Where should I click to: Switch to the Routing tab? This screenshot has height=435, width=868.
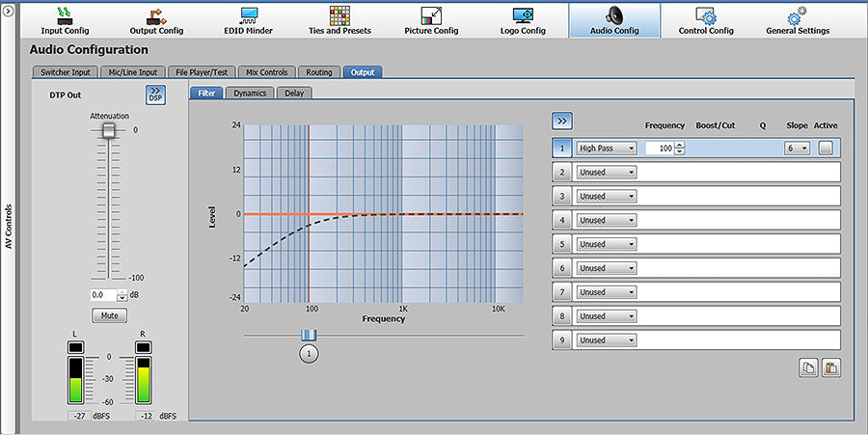pyautogui.click(x=319, y=72)
